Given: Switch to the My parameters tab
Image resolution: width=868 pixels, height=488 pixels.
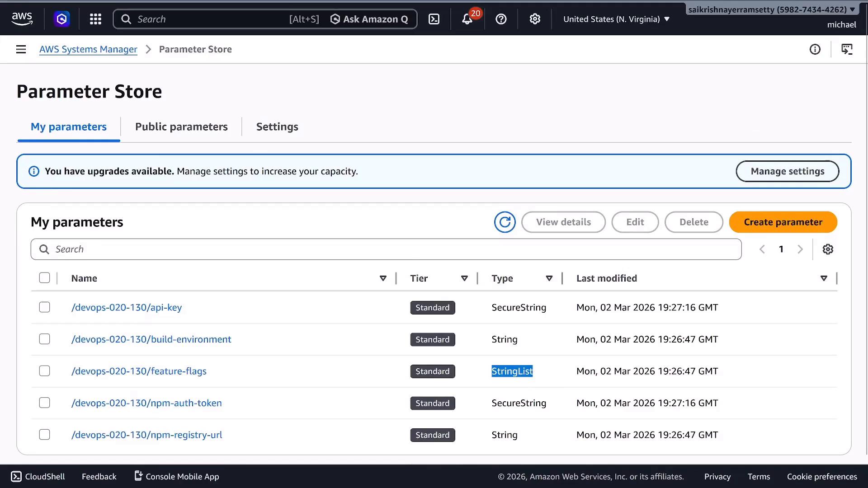Looking at the screenshot, I should click(69, 127).
